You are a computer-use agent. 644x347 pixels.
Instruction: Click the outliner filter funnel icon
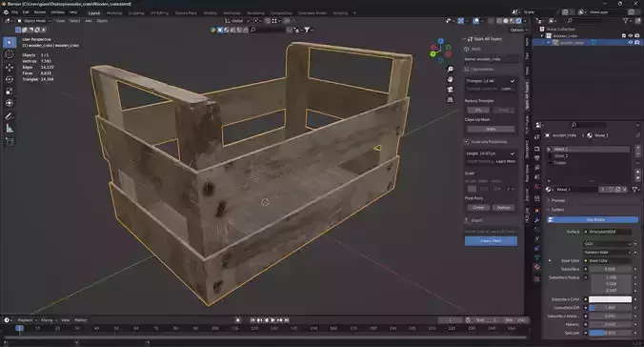coord(626,21)
